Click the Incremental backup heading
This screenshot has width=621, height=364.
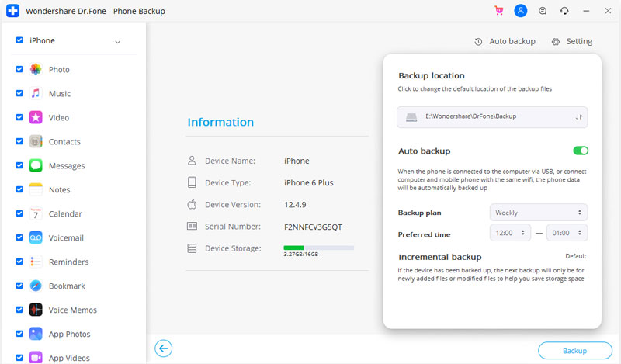click(x=440, y=257)
